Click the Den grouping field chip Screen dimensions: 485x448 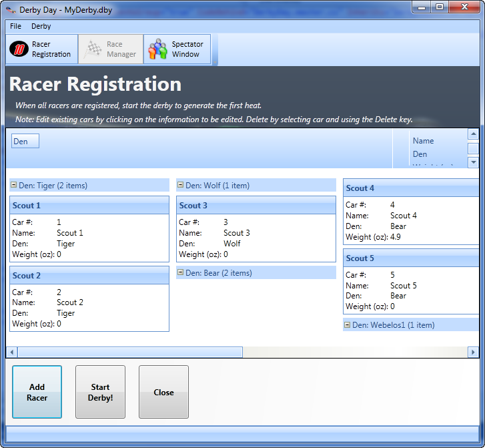click(25, 141)
